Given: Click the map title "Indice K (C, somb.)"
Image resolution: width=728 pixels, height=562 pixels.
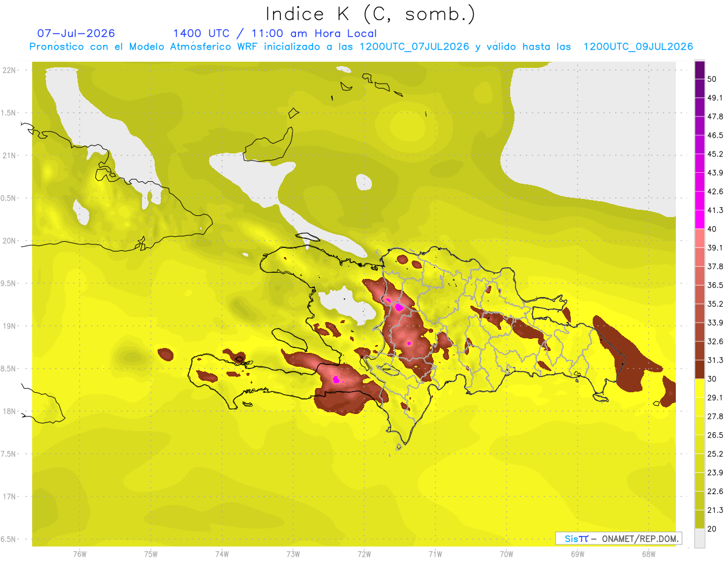Looking at the screenshot, I should click(x=370, y=14).
